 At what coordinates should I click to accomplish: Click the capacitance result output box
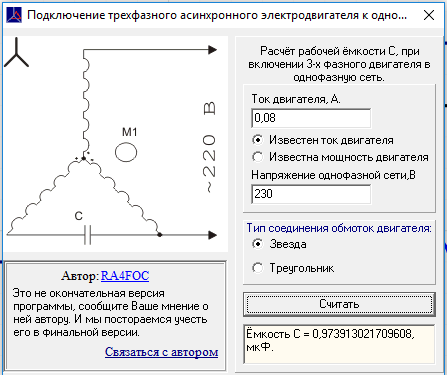339,344
